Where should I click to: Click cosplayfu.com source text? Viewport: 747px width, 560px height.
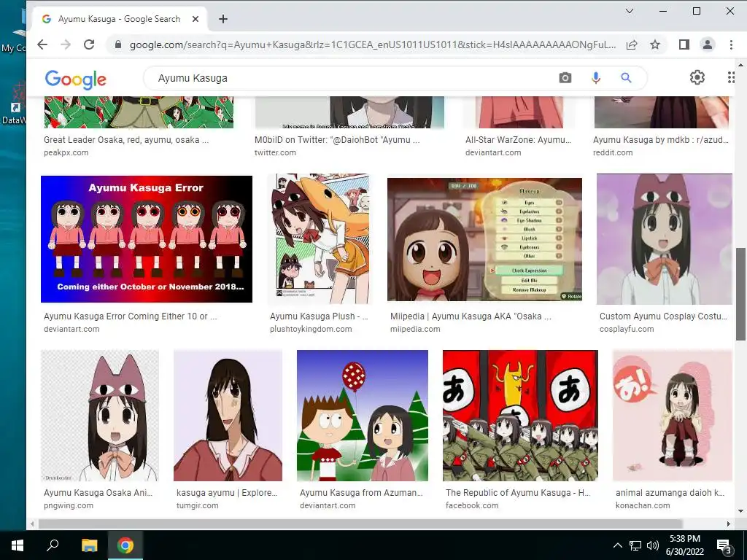[x=627, y=329]
